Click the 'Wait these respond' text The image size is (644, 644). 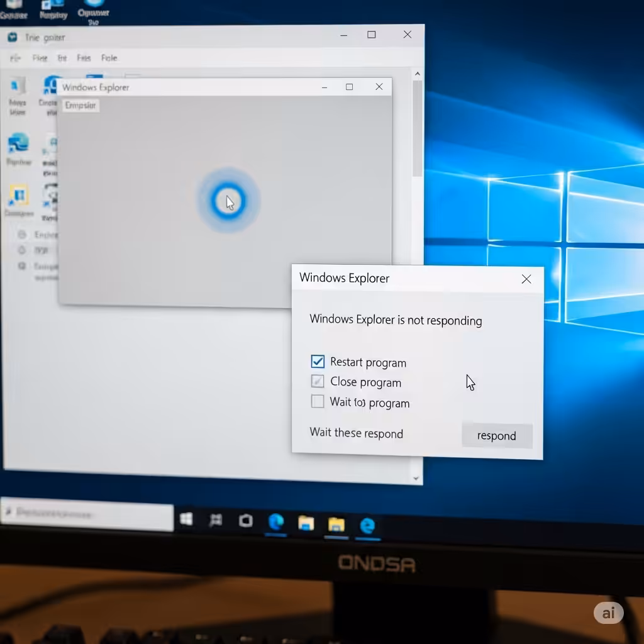pyautogui.click(x=356, y=433)
